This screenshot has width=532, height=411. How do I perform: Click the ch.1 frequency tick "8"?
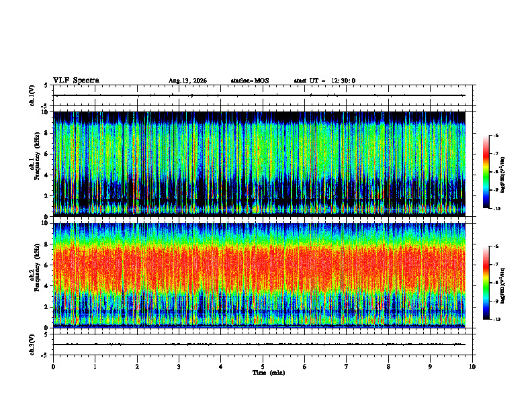tap(46, 133)
